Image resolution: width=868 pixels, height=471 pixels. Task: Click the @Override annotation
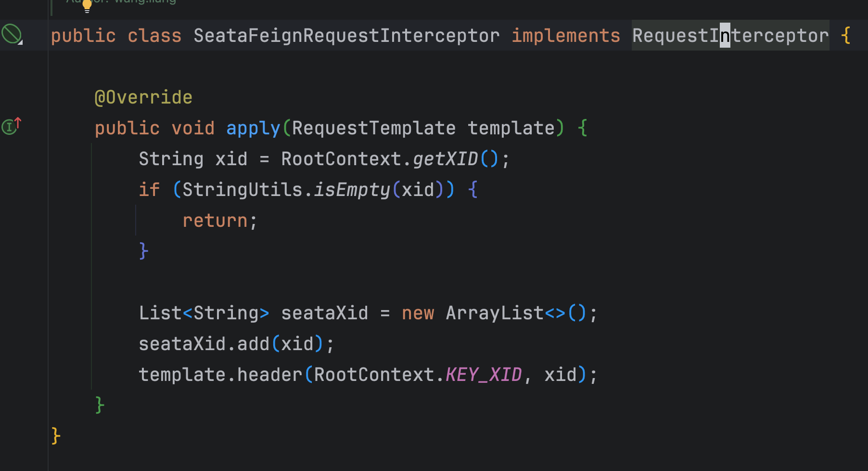click(143, 97)
